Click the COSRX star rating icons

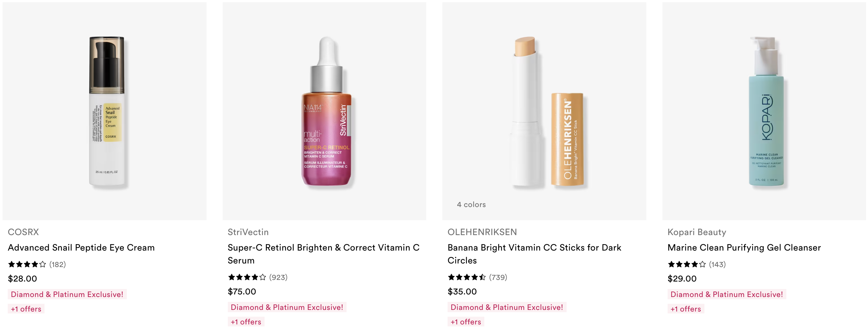tap(27, 264)
